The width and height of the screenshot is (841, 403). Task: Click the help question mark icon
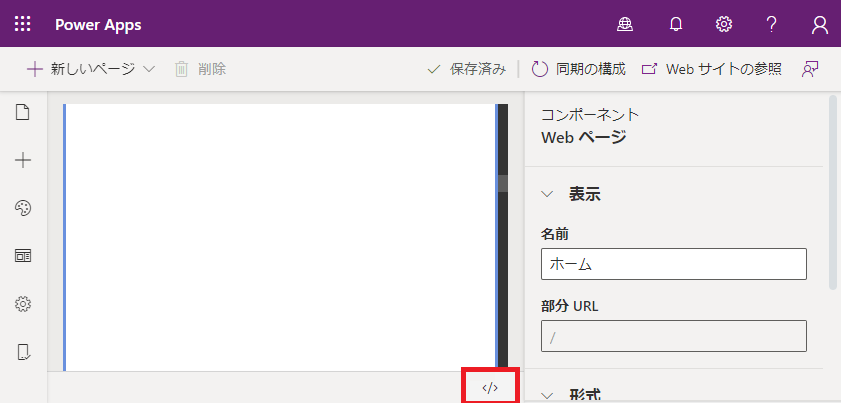coord(771,24)
